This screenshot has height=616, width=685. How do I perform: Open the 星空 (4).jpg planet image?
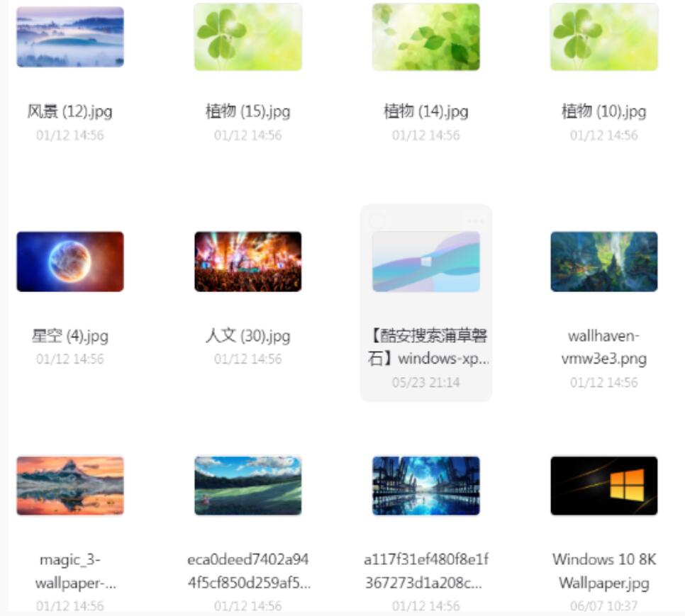click(x=70, y=262)
